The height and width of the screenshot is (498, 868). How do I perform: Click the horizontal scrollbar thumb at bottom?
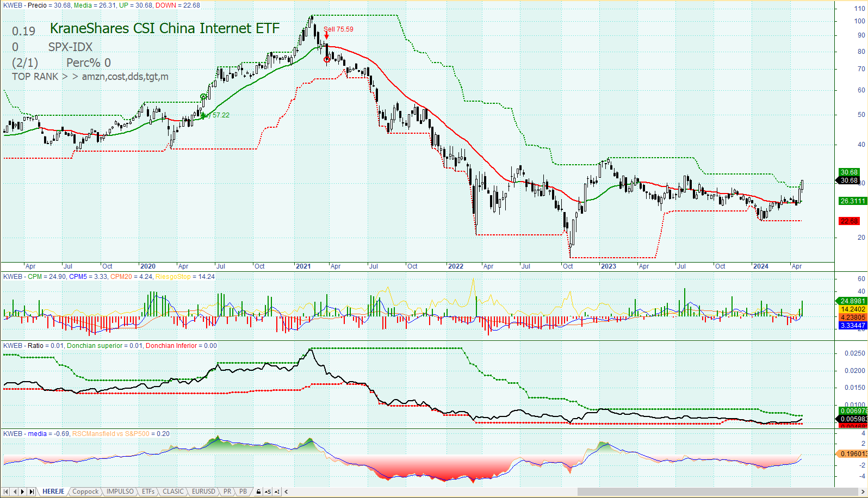[717, 491]
